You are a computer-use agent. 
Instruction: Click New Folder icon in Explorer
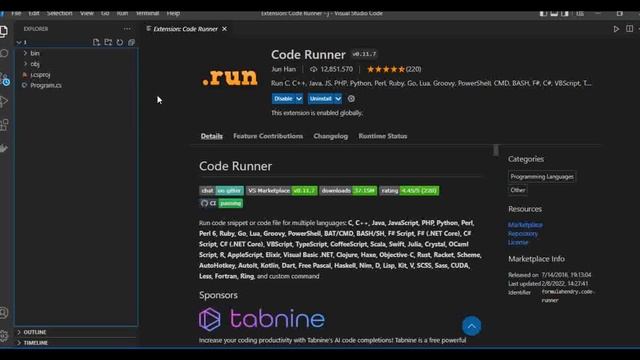coord(108,42)
